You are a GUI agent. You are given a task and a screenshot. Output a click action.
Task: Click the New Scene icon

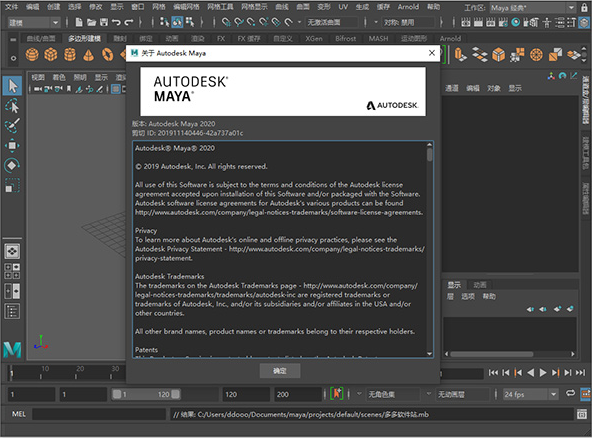79,23
